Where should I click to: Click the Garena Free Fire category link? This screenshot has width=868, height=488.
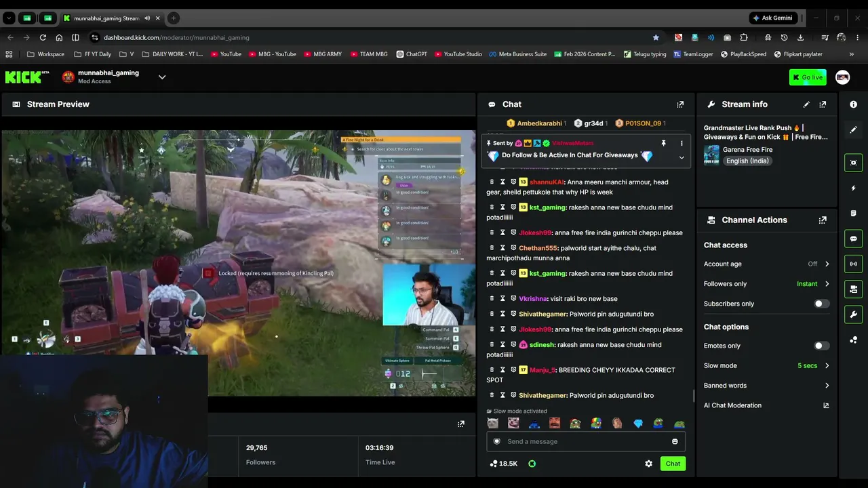pyautogui.click(x=747, y=150)
